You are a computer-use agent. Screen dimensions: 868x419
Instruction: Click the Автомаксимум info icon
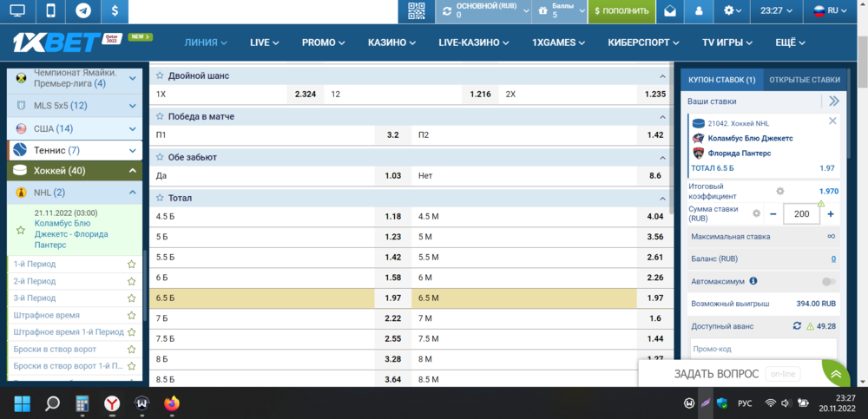(x=753, y=280)
